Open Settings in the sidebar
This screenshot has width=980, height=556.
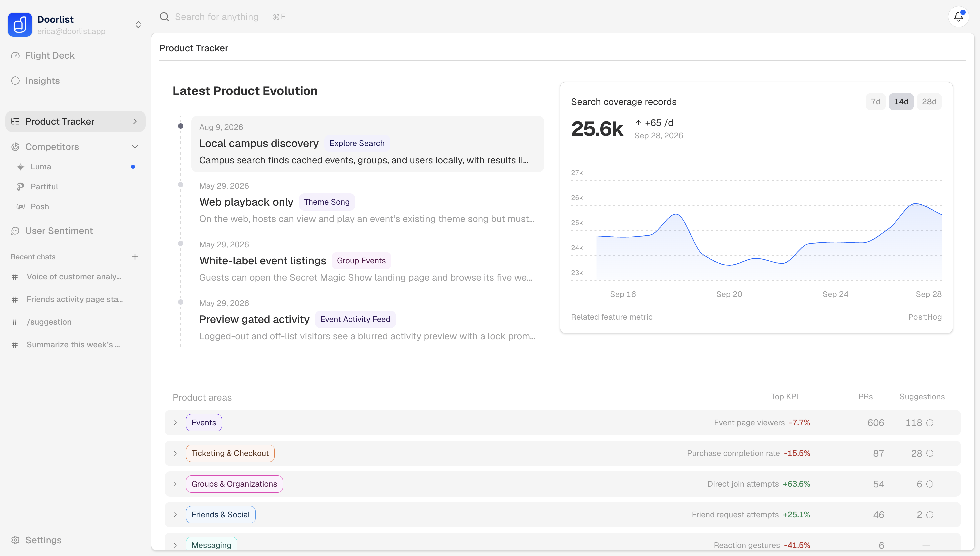(x=76, y=540)
